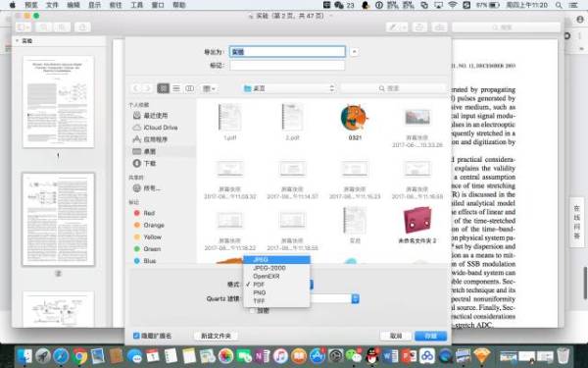The height and width of the screenshot is (368, 588).
Task: Collapse the save dialog with the chevron button
Action: click(x=354, y=51)
